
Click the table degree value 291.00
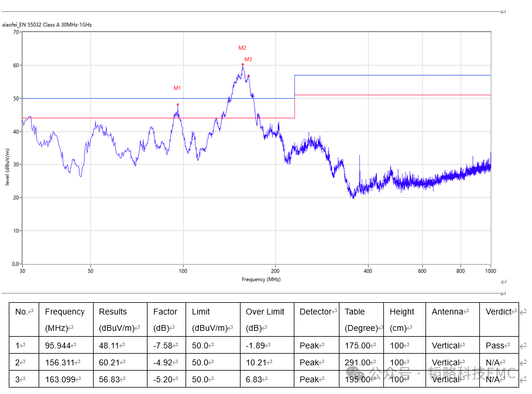[x=358, y=362]
